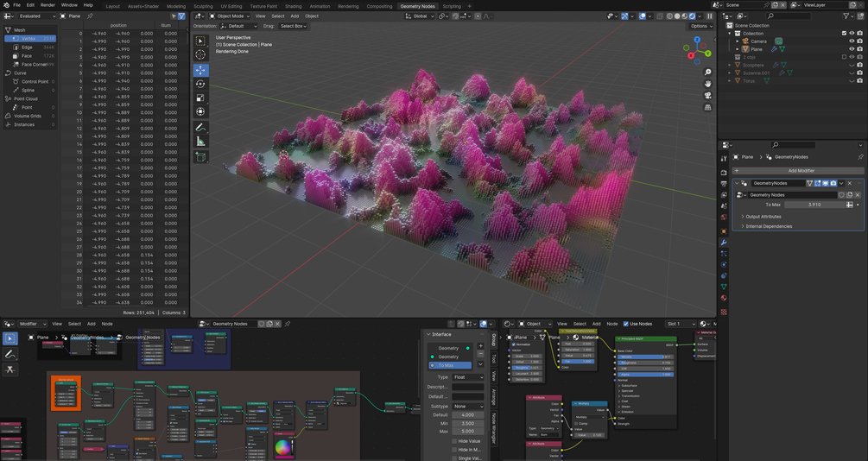
Task: Toggle camera view with the camera icon
Action: (707, 96)
